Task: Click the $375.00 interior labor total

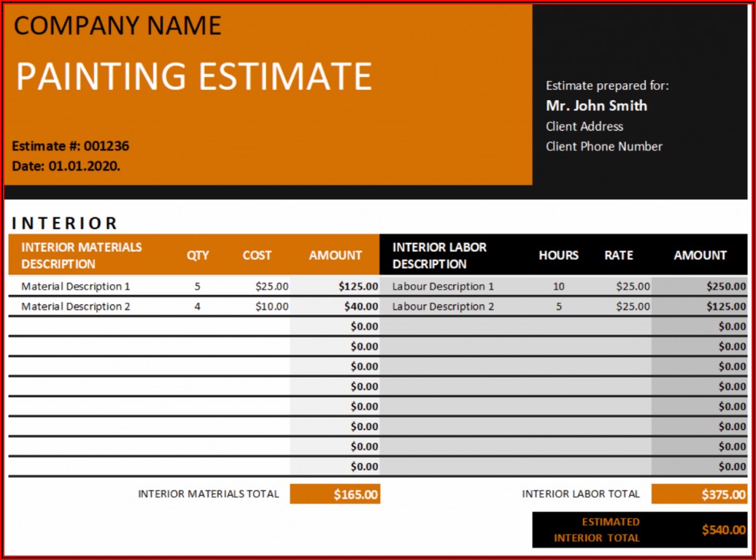Action: pos(723,494)
